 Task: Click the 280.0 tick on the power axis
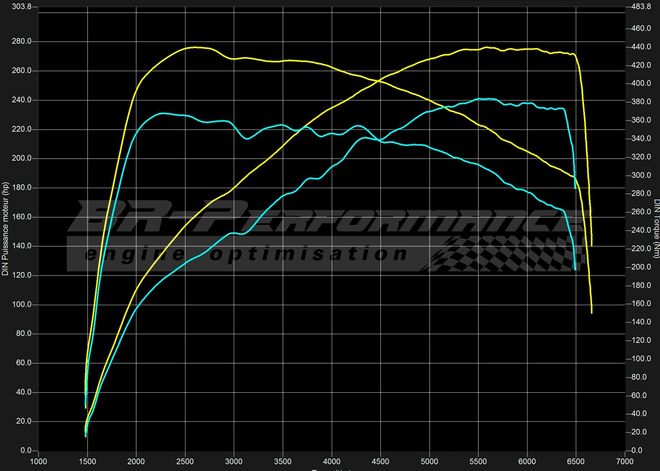tap(22, 42)
